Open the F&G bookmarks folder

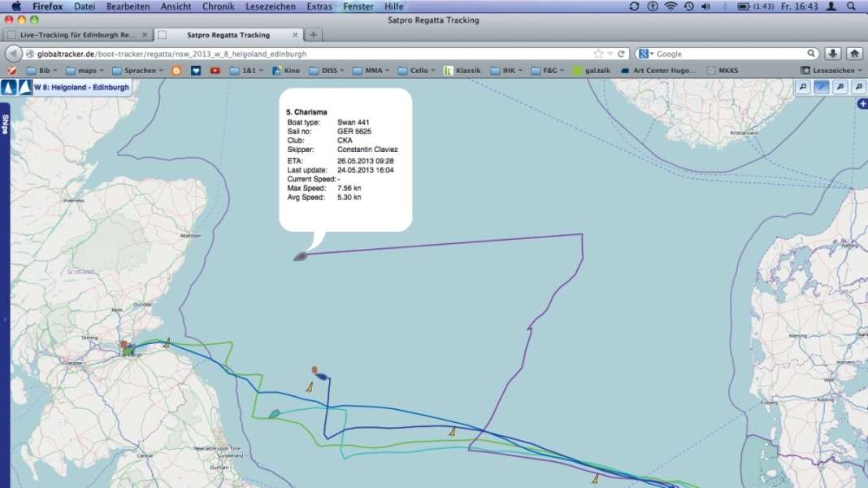547,70
